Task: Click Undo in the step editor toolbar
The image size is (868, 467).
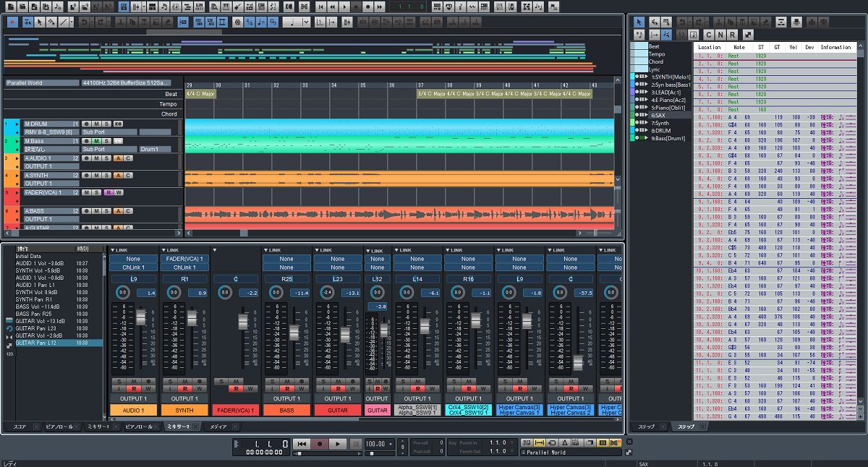Action: point(682,22)
